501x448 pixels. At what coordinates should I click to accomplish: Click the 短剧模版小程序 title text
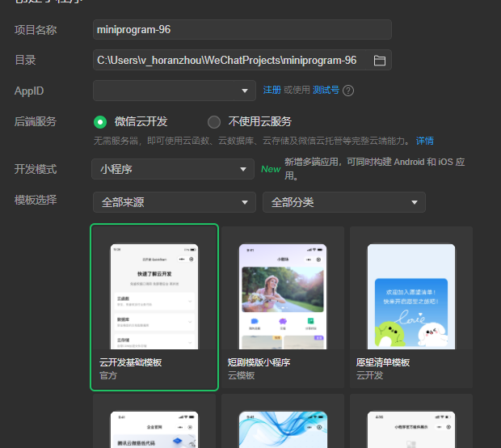click(x=259, y=362)
